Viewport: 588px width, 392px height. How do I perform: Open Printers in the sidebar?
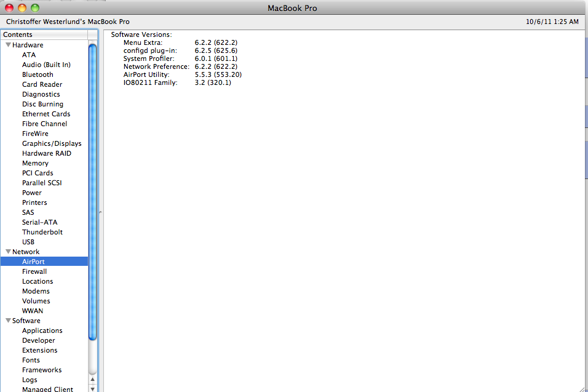coord(34,202)
